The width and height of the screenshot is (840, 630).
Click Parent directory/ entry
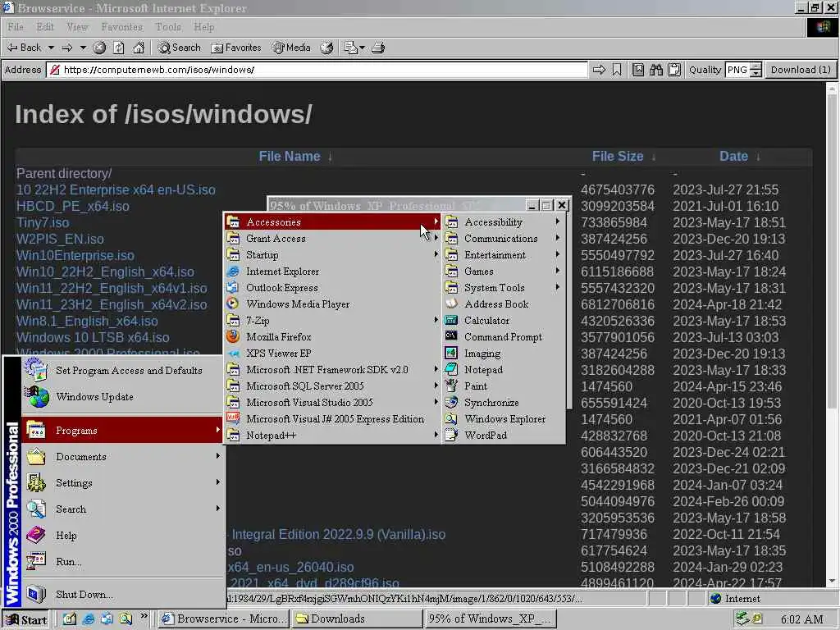pos(64,174)
